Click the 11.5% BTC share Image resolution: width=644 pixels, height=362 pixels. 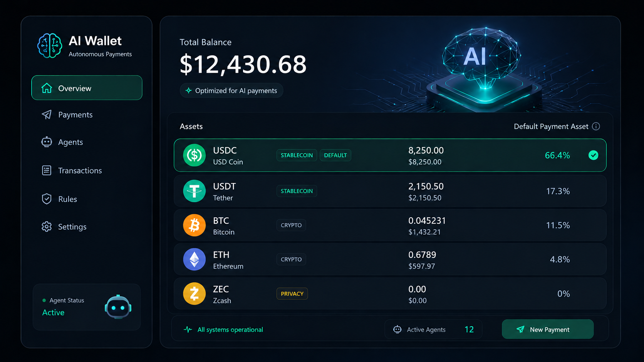click(x=558, y=225)
